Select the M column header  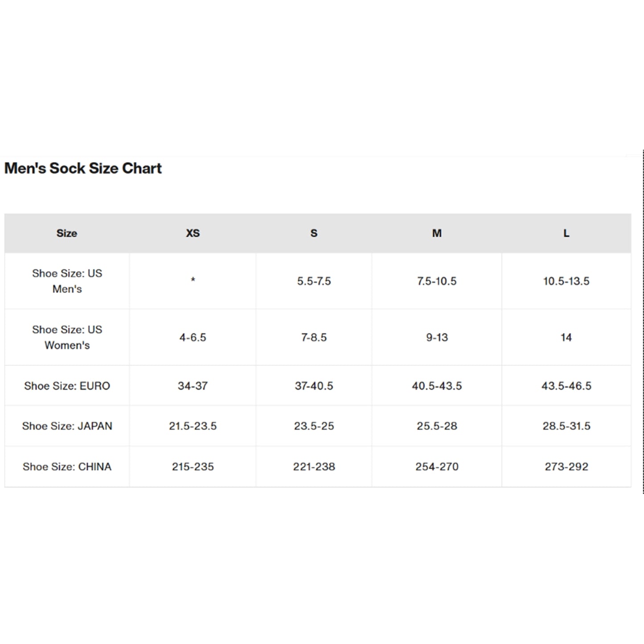pyautogui.click(x=437, y=233)
